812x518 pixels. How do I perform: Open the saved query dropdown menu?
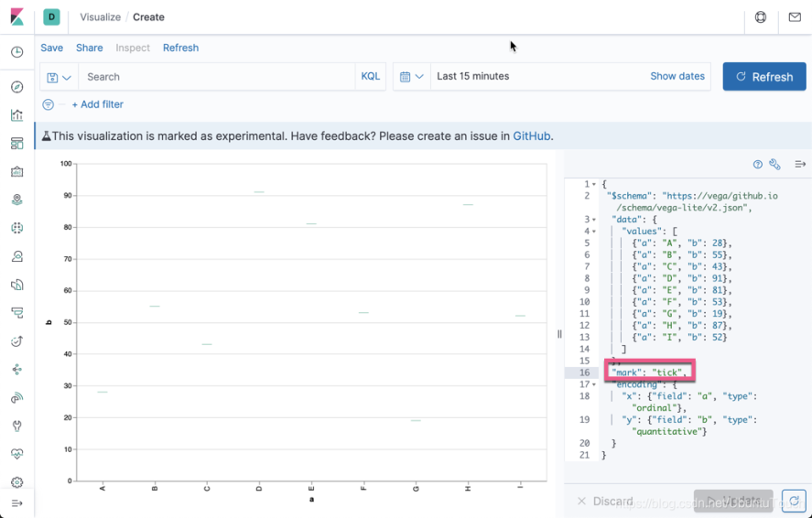(59, 77)
